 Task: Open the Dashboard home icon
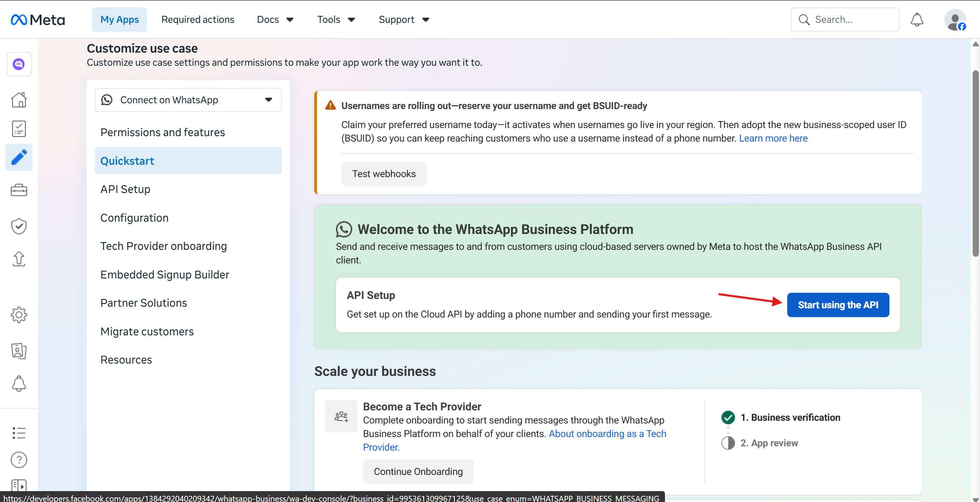click(19, 100)
